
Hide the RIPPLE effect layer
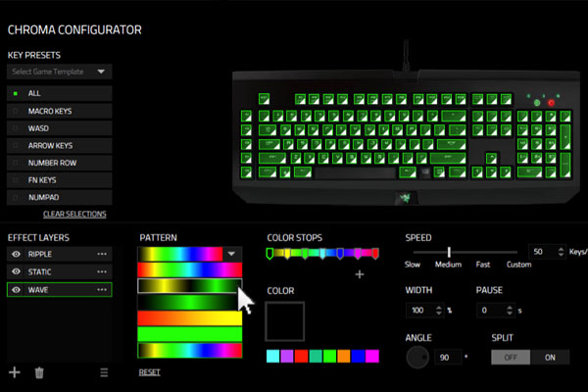(x=16, y=254)
